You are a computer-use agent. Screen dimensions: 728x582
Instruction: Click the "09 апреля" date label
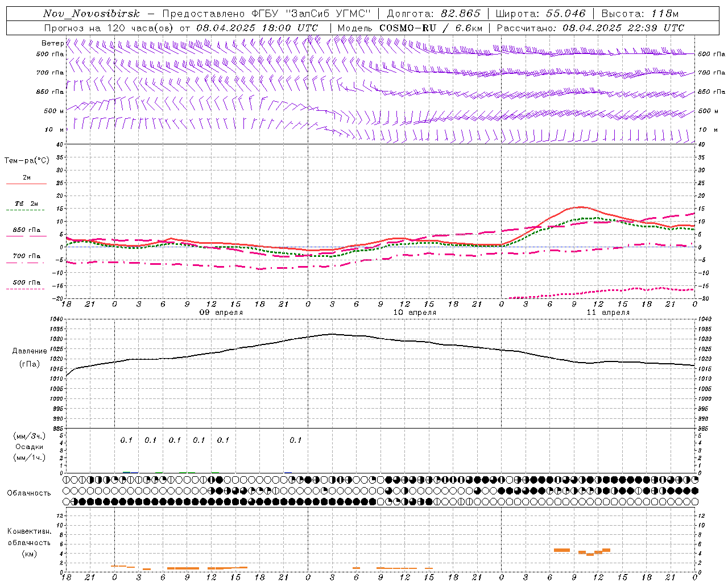coord(221,313)
